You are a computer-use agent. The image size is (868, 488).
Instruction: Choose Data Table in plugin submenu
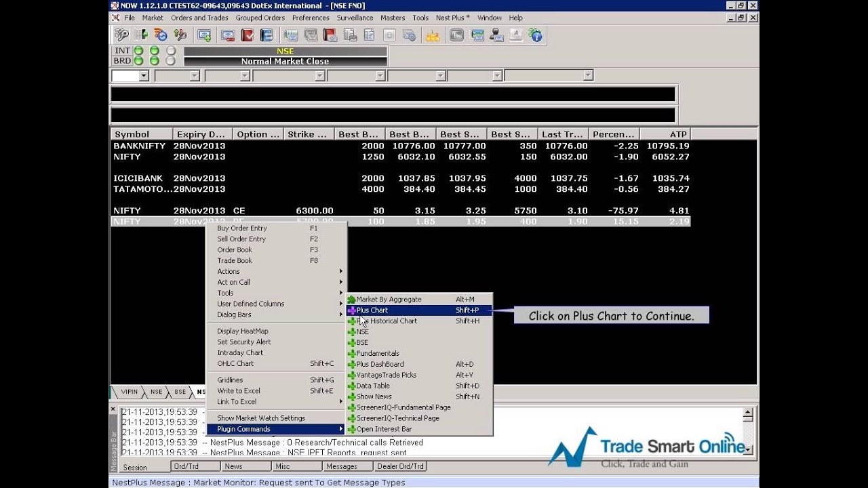click(x=418, y=386)
